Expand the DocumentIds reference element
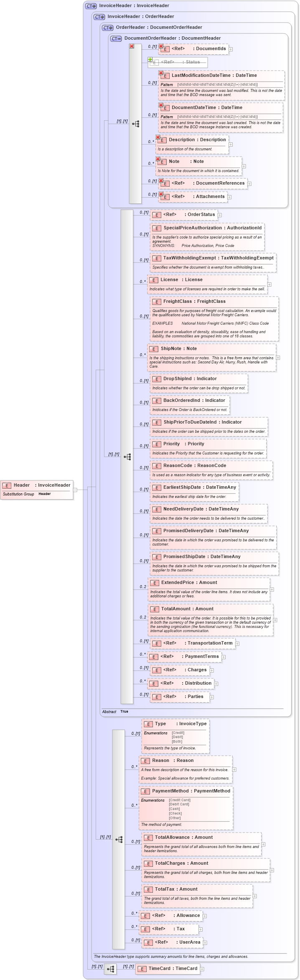The image size is (300, 980). point(231,49)
